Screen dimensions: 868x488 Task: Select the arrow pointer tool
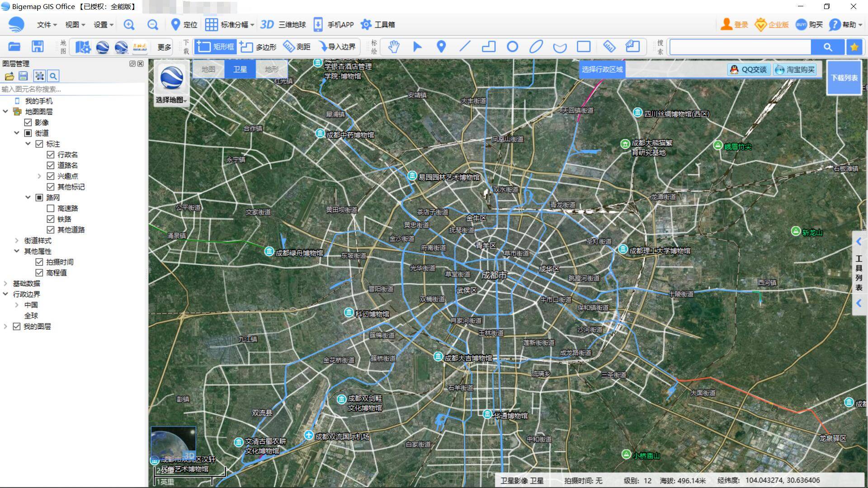pyautogui.click(x=417, y=47)
